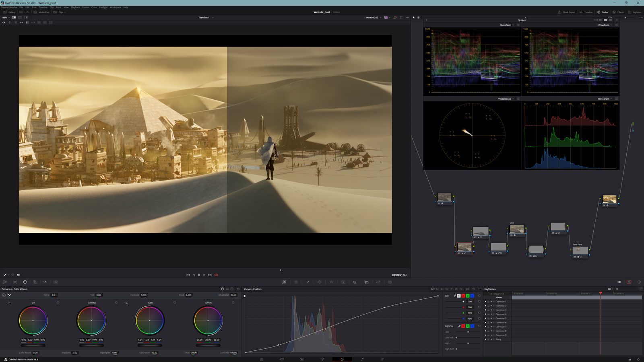Viewport: 644px width, 362px height.
Task: Open the Camera Raw palette icon
Action: pos(5,282)
